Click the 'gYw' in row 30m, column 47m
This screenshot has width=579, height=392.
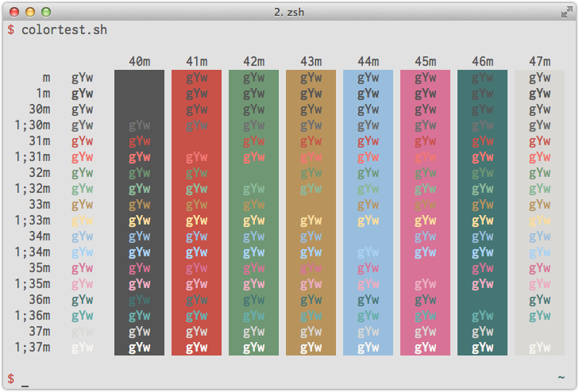540,110
